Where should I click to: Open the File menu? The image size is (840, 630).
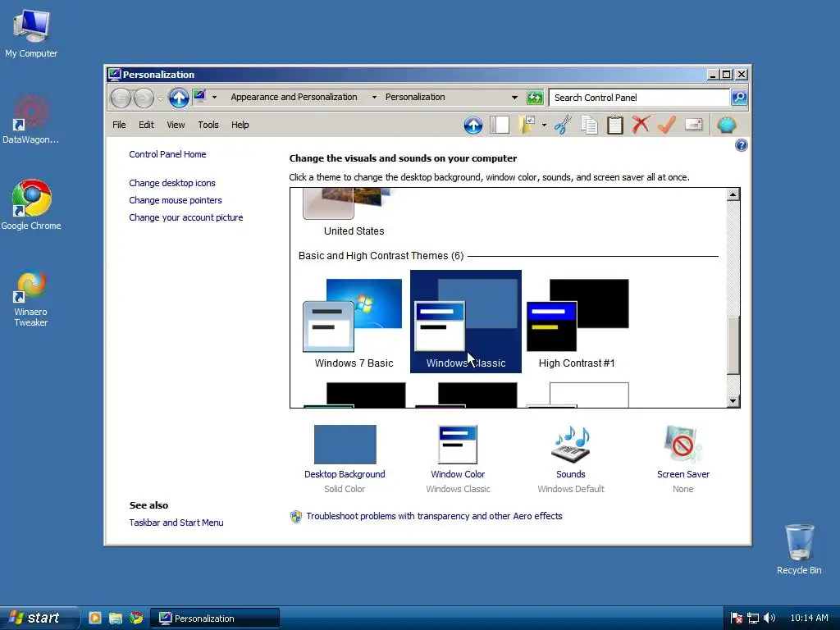[119, 125]
